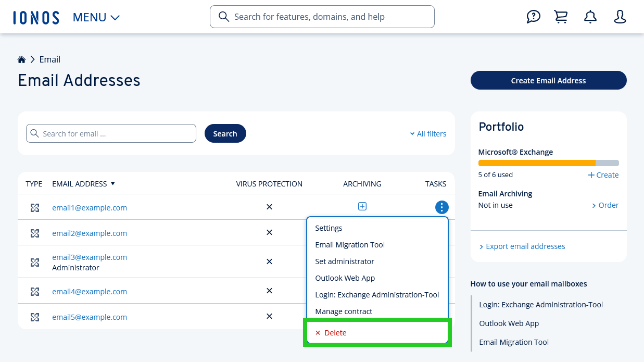
Task: Choose Set administrator in the context menu
Action: (345, 261)
